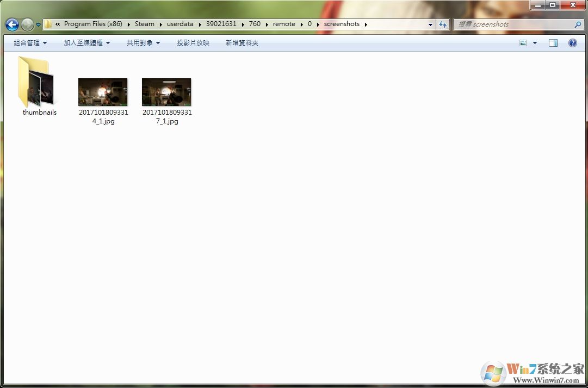The image size is (588, 388).
Task: Expand arrow after 760 breadcrumb
Action: 267,24
